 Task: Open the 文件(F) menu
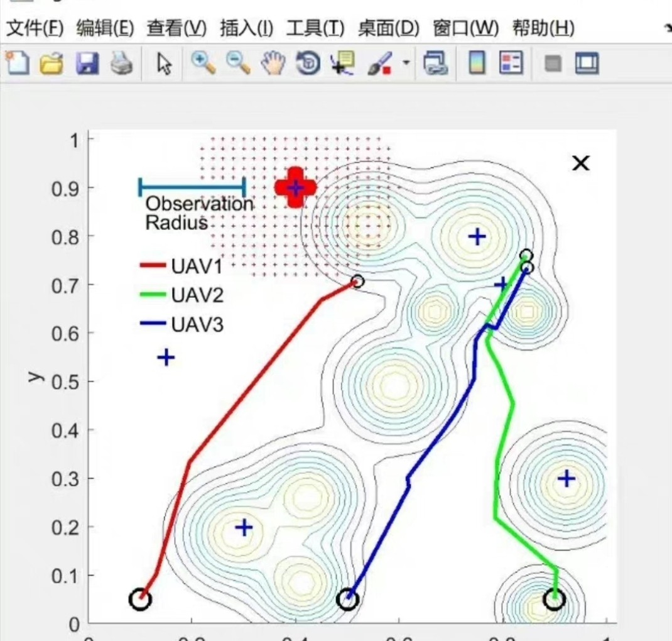pyautogui.click(x=35, y=28)
